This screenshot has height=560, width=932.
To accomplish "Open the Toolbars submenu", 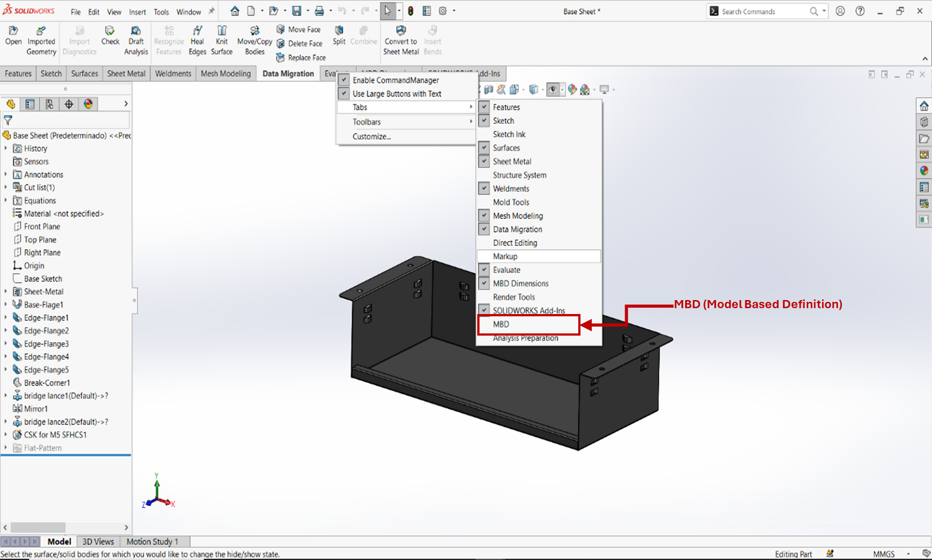I will point(367,122).
